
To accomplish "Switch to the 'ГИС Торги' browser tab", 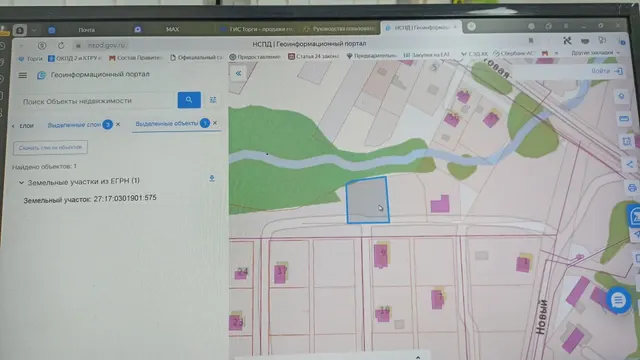I will coord(257,29).
